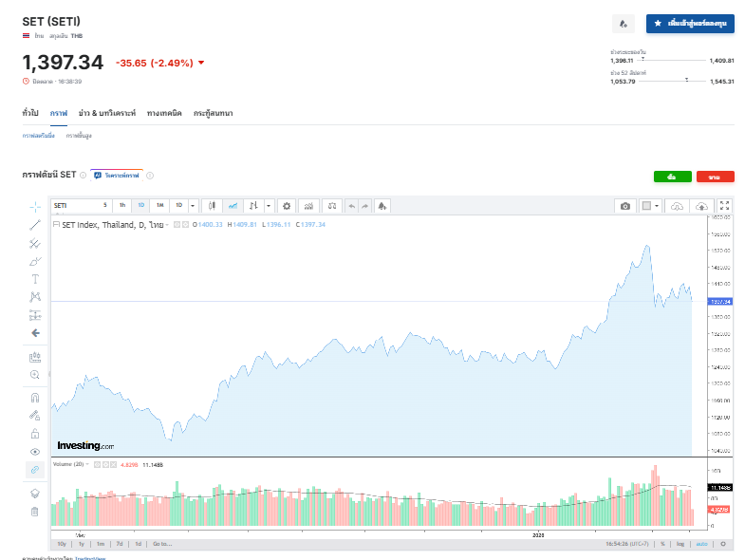Set time range to 1d
The width and height of the screenshot is (745, 560).
[x=138, y=544]
